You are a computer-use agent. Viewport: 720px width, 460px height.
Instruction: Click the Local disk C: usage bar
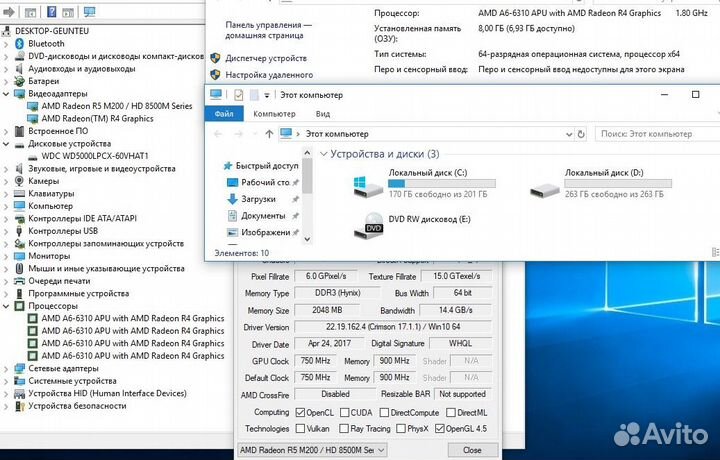pyautogui.click(x=442, y=184)
